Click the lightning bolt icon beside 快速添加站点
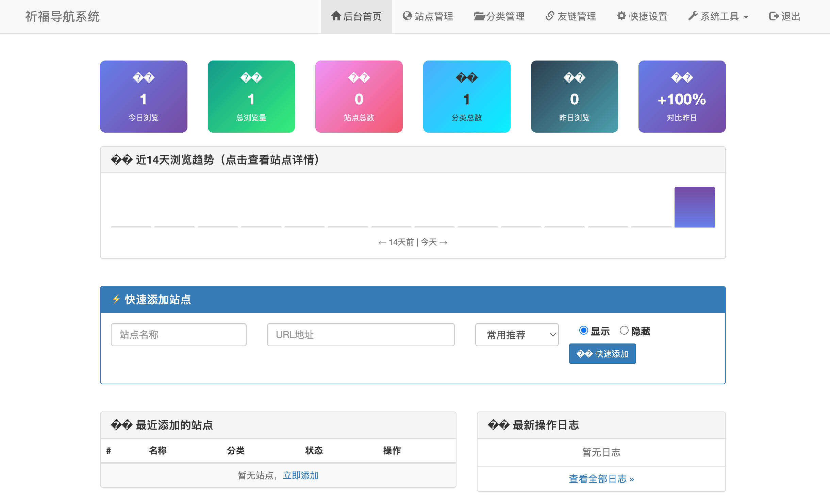 click(116, 299)
